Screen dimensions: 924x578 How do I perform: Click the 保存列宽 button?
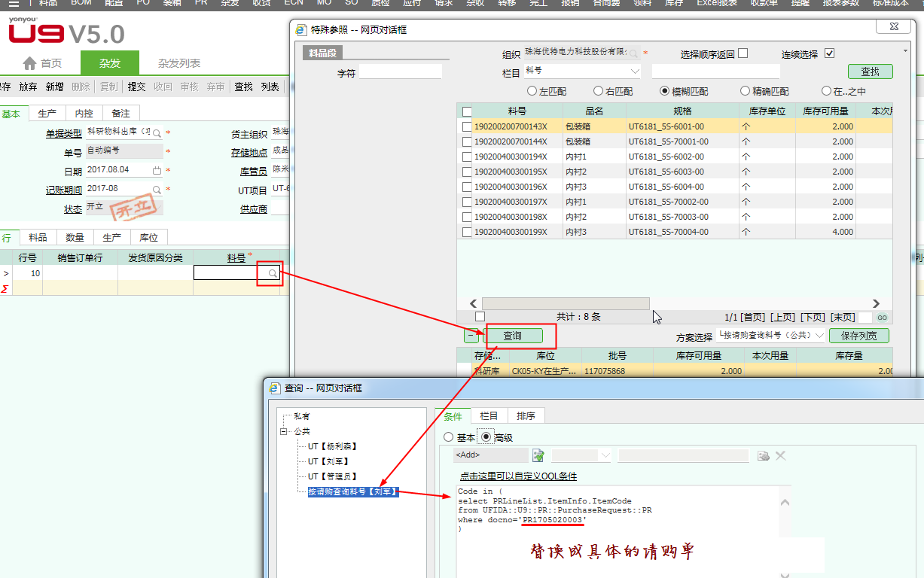pos(858,336)
